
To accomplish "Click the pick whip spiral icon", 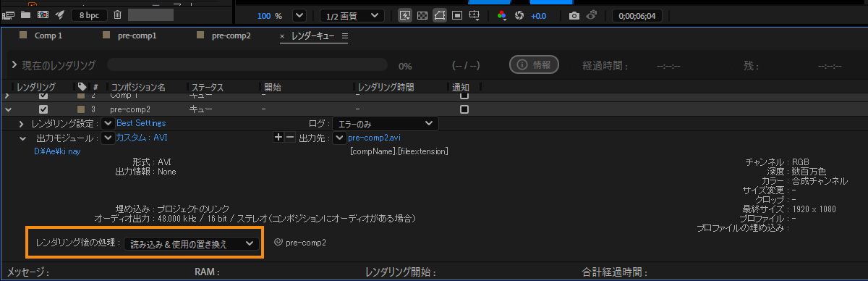I will click(278, 243).
